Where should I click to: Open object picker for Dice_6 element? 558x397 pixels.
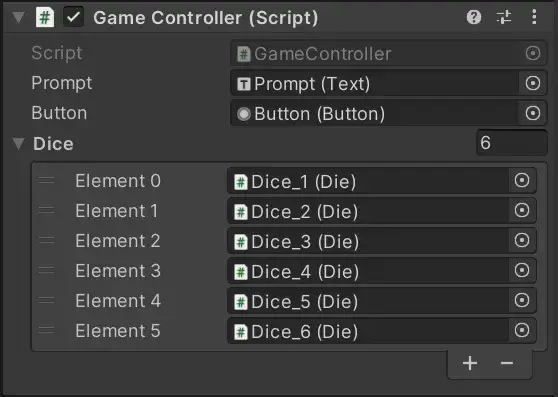[522, 330]
